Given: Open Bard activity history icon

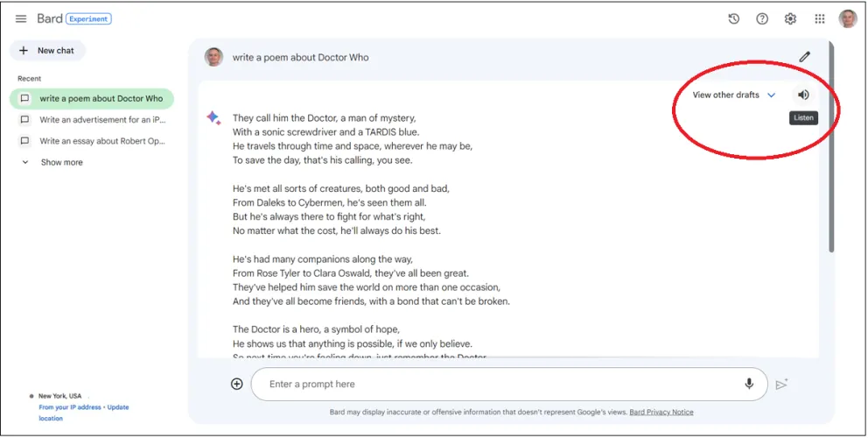Looking at the screenshot, I should 734,19.
